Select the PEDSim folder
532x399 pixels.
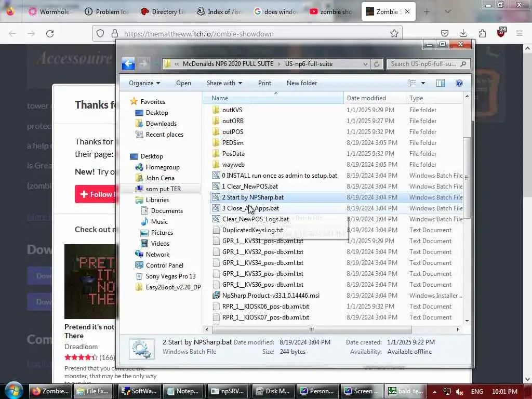[233, 143]
